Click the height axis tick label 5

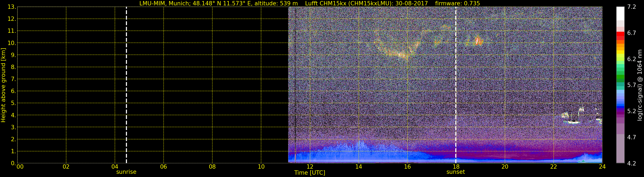click(13, 103)
